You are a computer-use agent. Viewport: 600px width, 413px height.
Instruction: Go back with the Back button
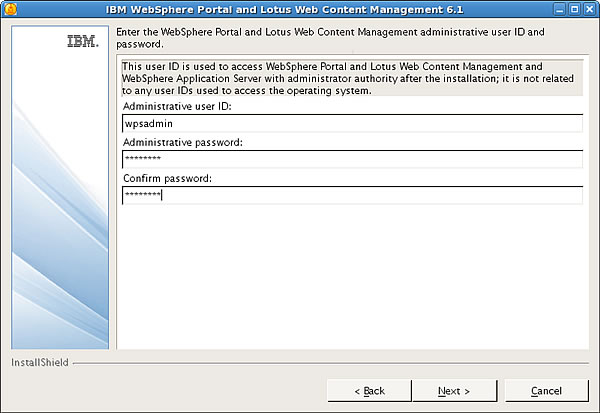tap(369, 391)
